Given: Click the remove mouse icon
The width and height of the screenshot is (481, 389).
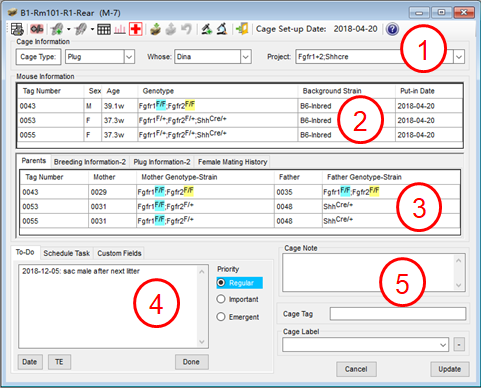Looking at the screenshot, I should pyautogui.click(x=81, y=29).
